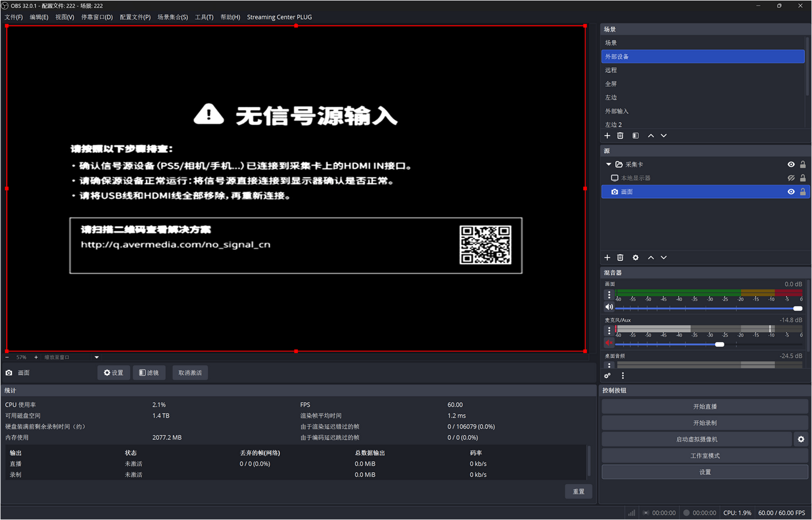Open the mixer dock three-dot menu
The width and height of the screenshot is (812, 520).
(x=623, y=376)
